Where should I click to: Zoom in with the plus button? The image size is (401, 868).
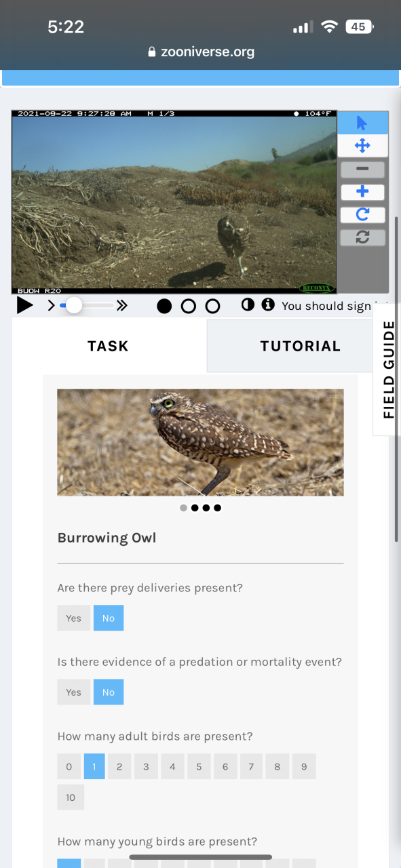(x=362, y=192)
